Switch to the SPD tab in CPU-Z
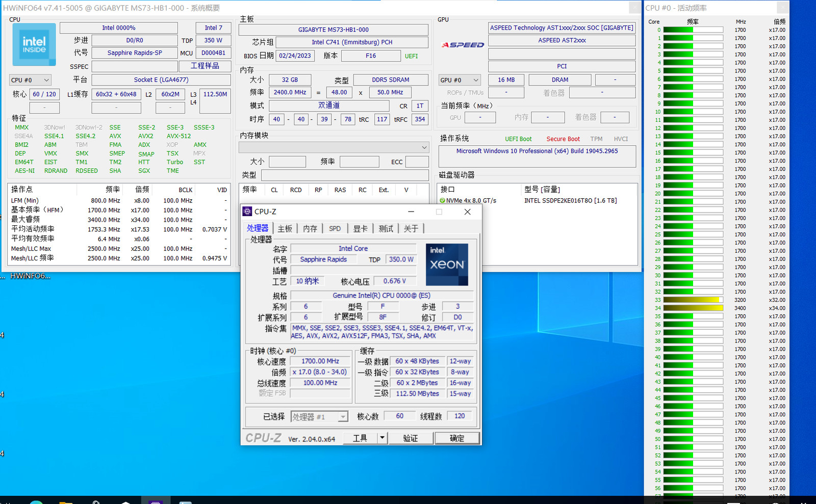The height and width of the screenshot is (504, 816). (x=335, y=229)
